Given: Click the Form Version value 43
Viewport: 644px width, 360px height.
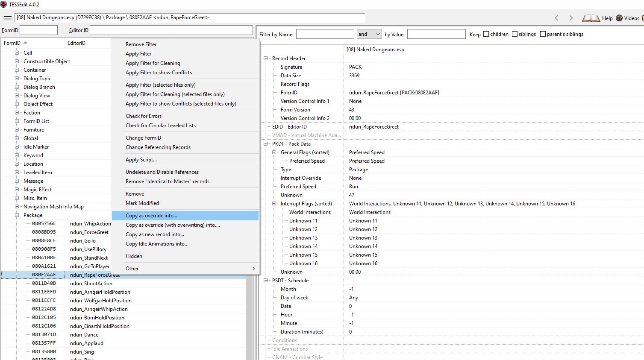Looking at the screenshot, I should [x=352, y=110].
